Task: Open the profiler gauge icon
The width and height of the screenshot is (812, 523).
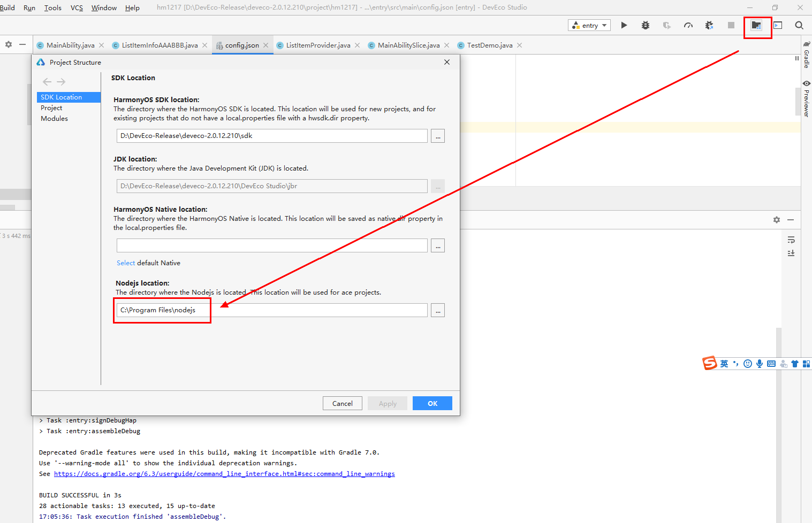Action: [x=688, y=25]
